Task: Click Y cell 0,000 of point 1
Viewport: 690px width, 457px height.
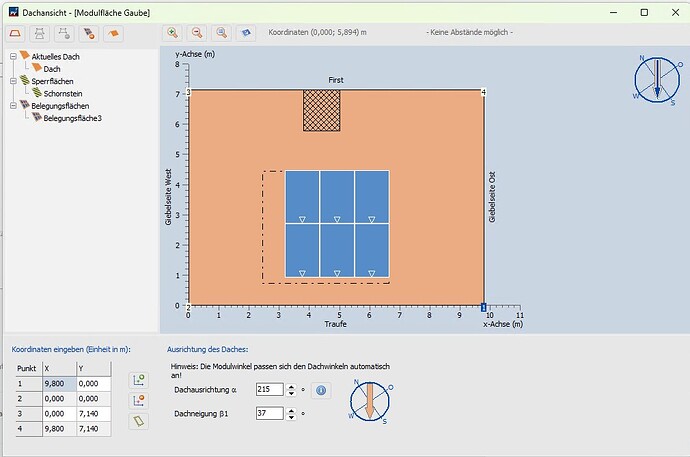Action: click(x=93, y=384)
